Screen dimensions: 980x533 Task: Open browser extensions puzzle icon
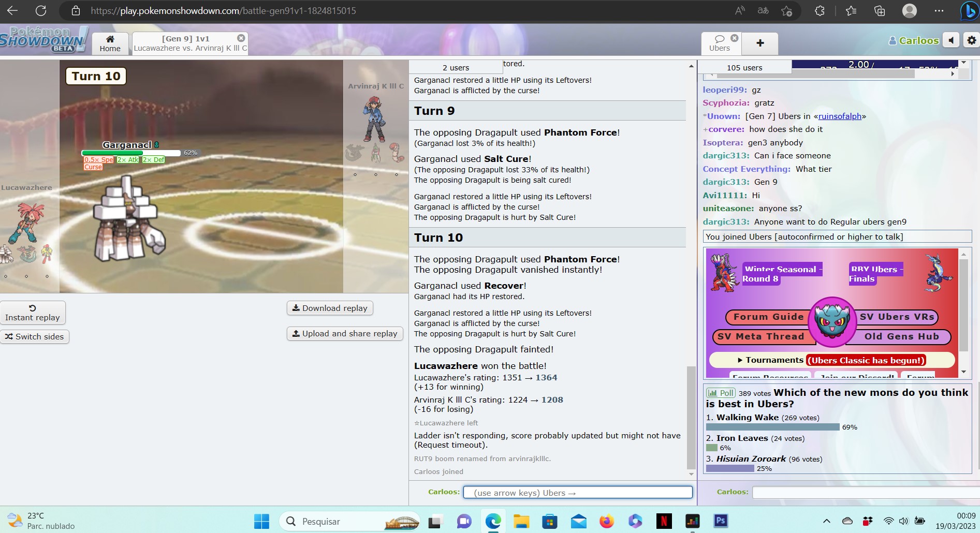(820, 10)
